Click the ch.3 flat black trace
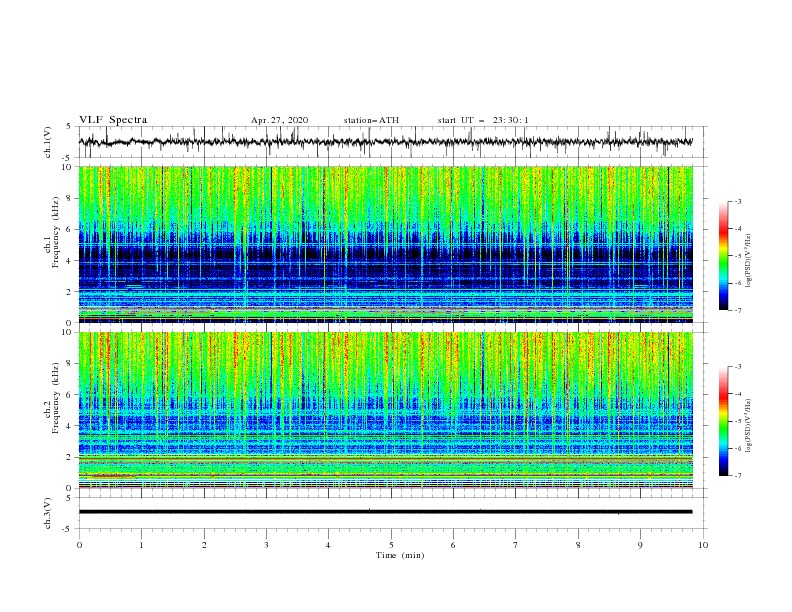The width and height of the screenshot is (792, 612). [x=385, y=512]
